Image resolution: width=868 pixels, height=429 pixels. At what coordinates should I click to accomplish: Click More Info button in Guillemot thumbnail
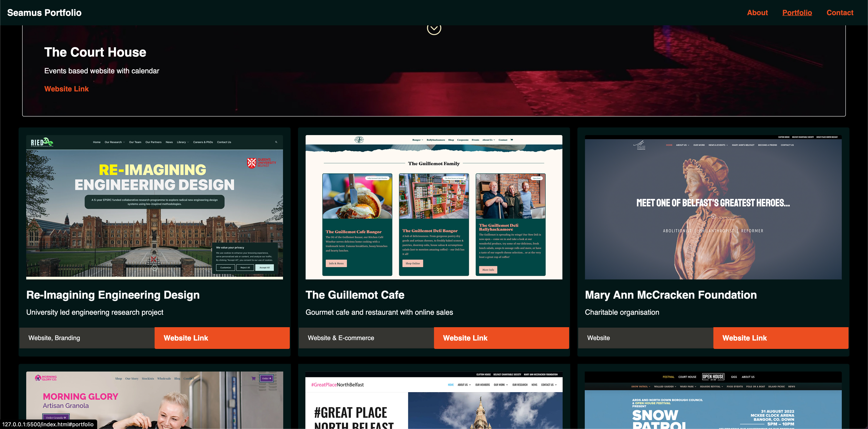[488, 270]
